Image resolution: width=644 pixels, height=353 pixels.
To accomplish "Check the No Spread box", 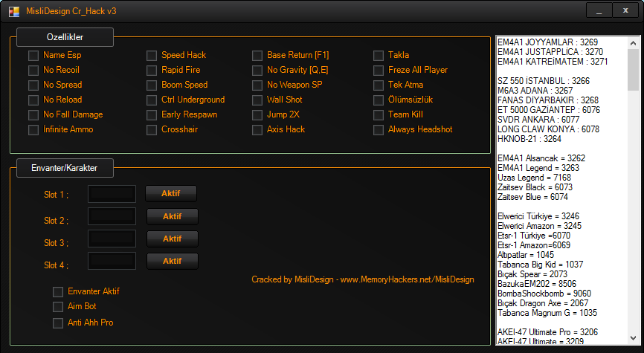I will coord(33,85).
